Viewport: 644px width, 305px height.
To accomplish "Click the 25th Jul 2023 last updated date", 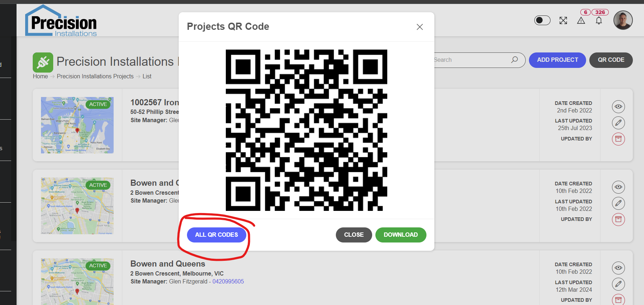I will click(x=575, y=128).
